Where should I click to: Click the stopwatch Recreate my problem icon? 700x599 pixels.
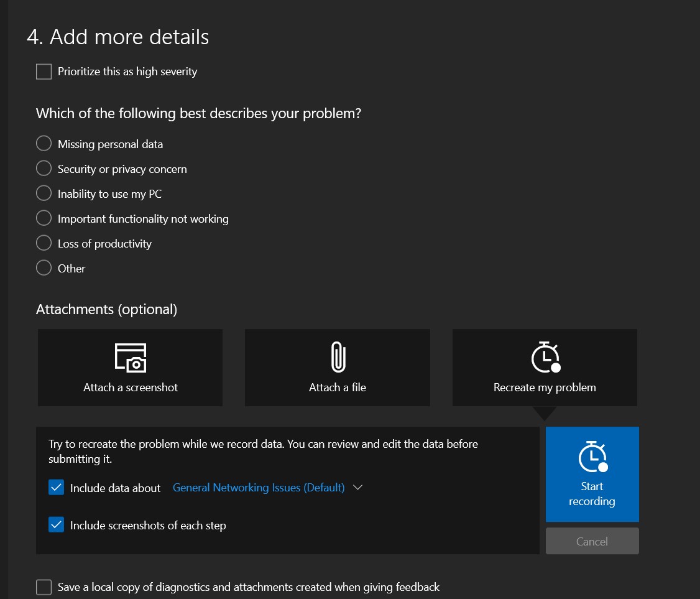(545, 358)
